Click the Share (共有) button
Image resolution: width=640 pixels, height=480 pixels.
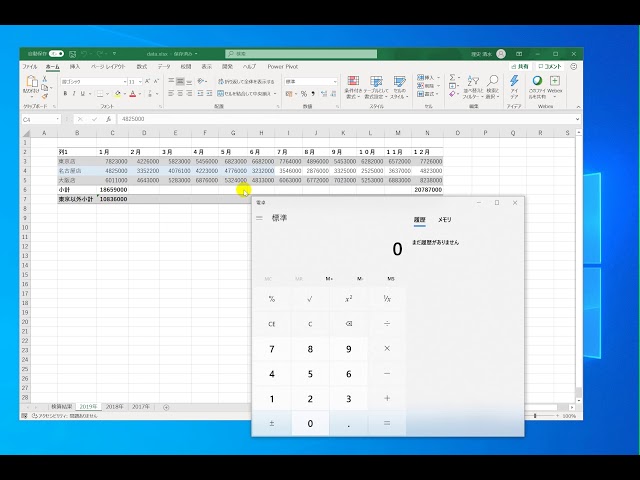[x=525, y=66]
